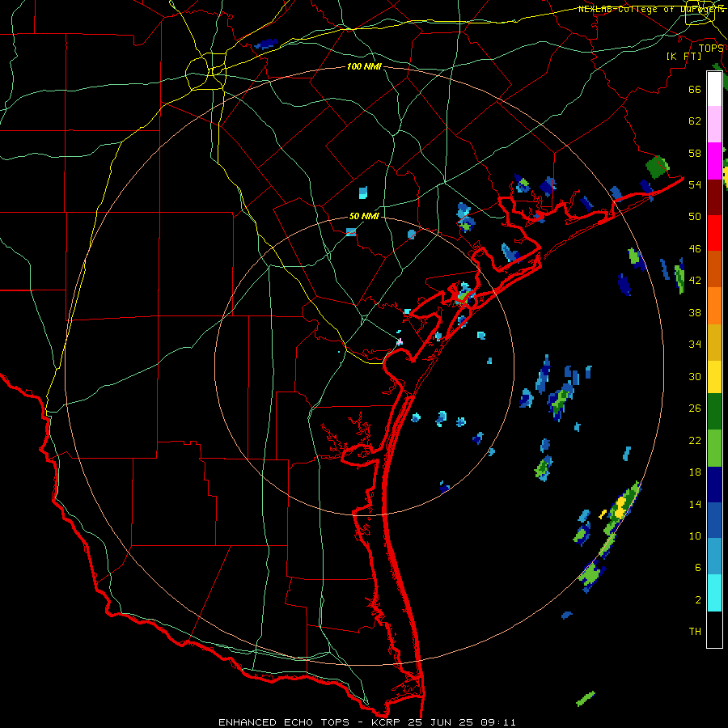Click the '18' legend value
Image resolution: width=728 pixels, height=728 pixels.
[x=695, y=472]
